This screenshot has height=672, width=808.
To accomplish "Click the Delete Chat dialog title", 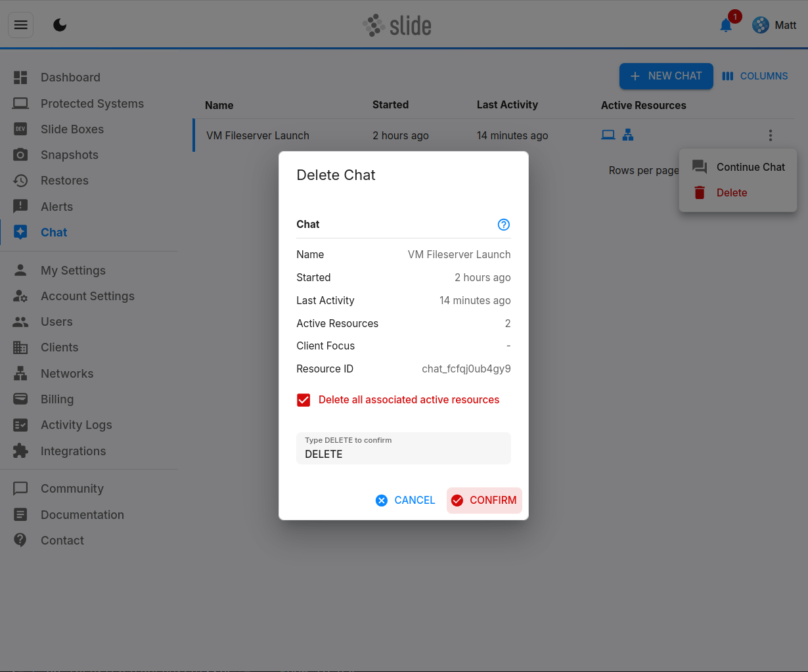I will (x=336, y=175).
